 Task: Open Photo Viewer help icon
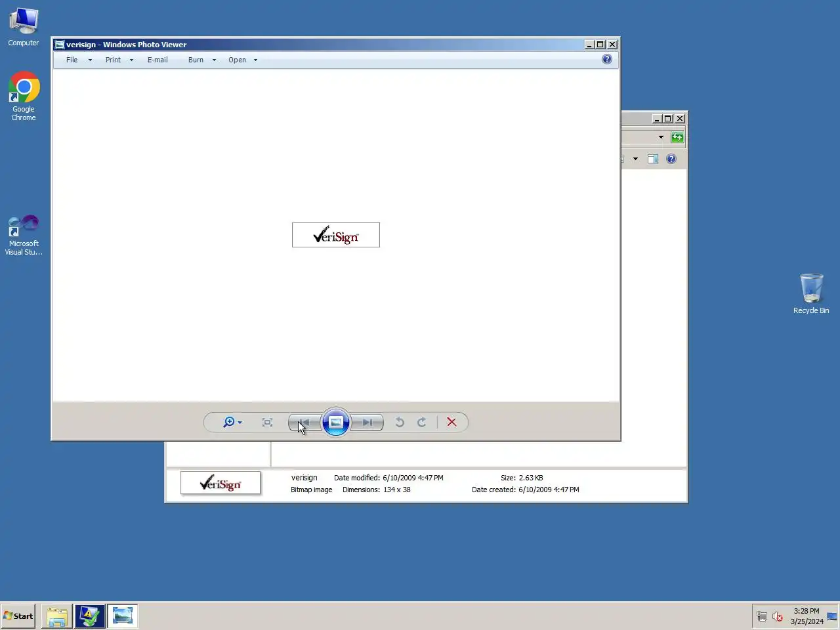[607, 59]
